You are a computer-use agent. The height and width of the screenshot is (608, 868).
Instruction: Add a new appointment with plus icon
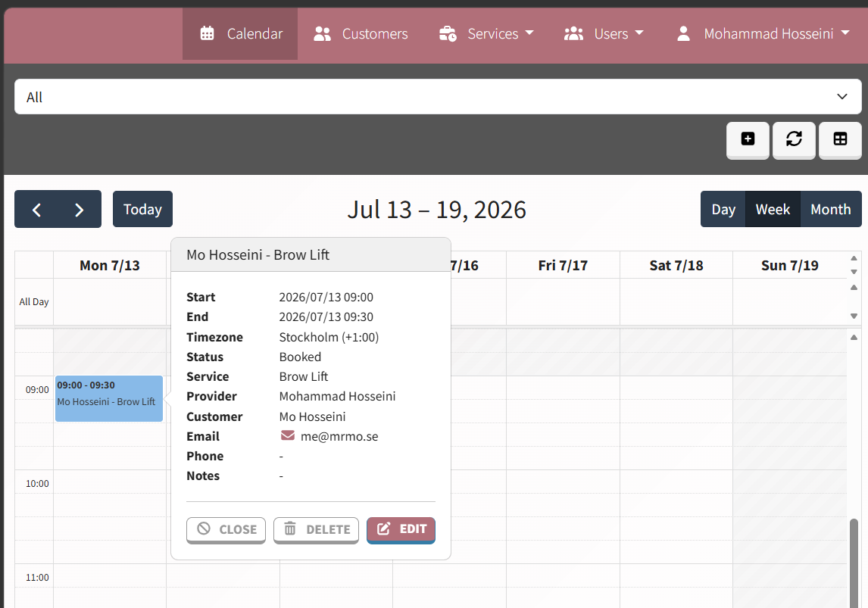tap(748, 139)
